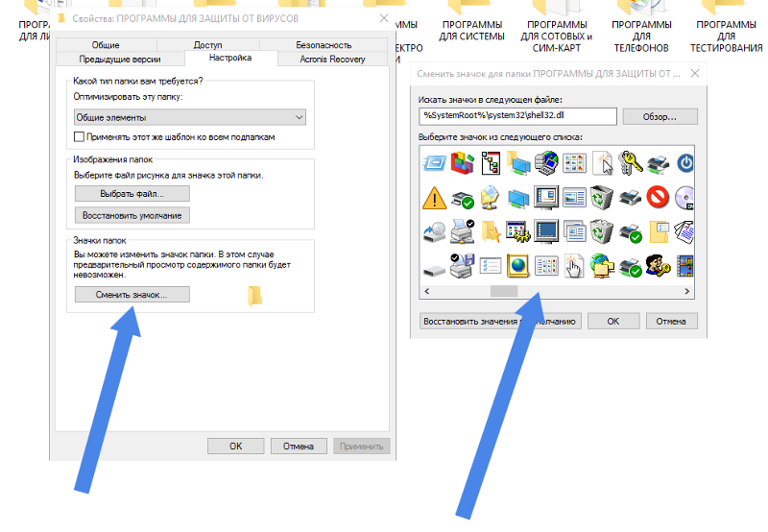Enable 'Применять этот же шаблон ко всем подпапкам' checkbox

pyautogui.click(x=79, y=136)
